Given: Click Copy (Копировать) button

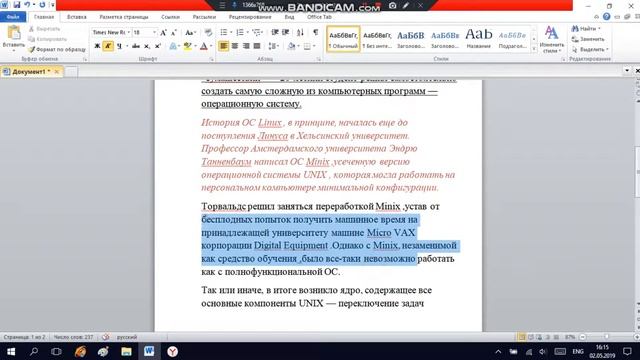Looking at the screenshot, I should 47,39.
